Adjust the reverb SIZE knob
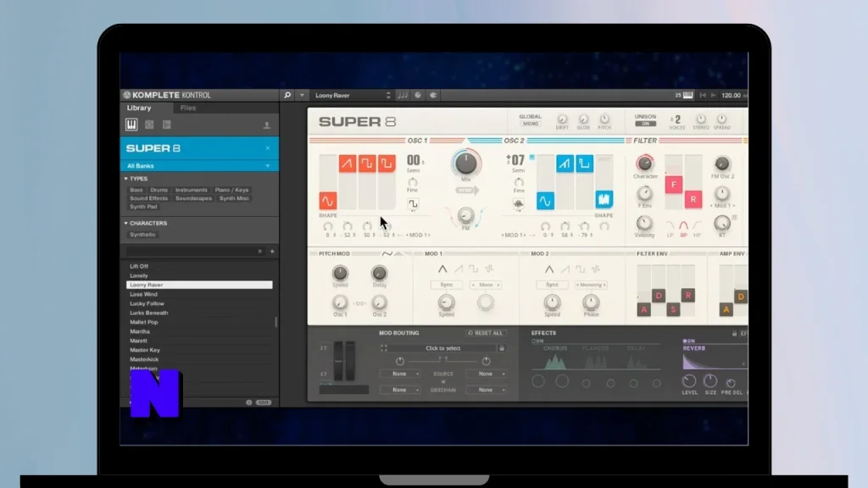 710,380
